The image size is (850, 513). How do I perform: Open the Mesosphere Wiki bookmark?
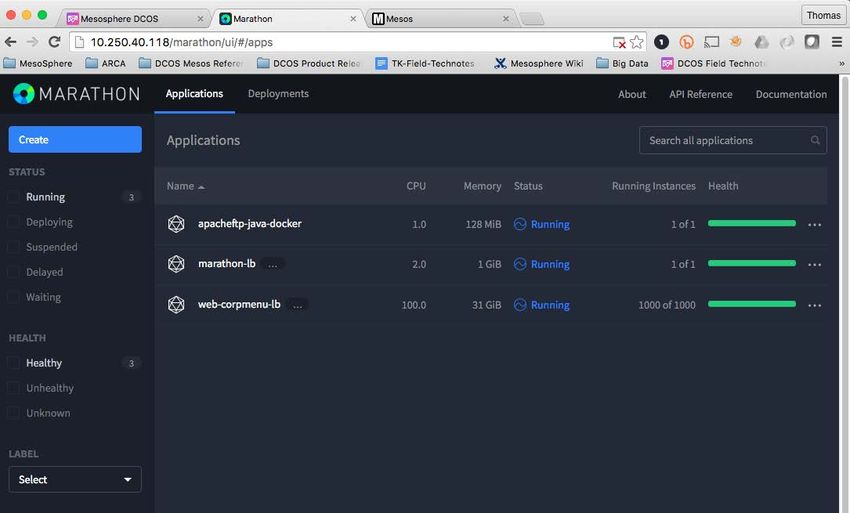click(539, 63)
